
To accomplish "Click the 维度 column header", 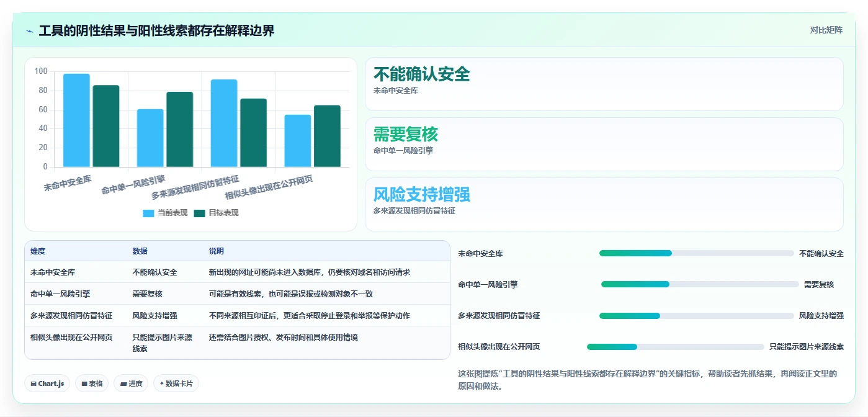I will point(38,251).
